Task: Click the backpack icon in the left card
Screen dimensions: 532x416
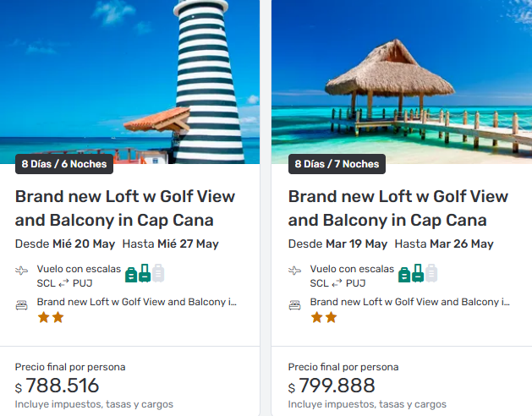Action: (131, 274)
